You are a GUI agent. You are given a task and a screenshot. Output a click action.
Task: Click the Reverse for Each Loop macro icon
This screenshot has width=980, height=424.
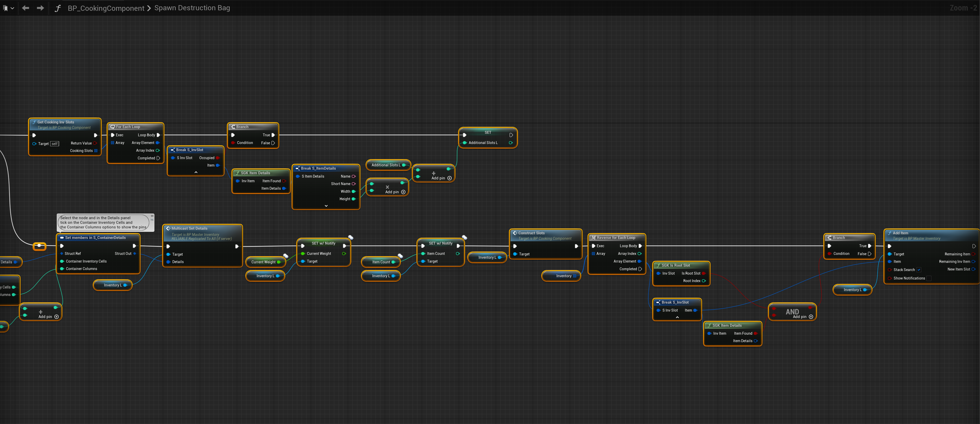coord(593,238)
